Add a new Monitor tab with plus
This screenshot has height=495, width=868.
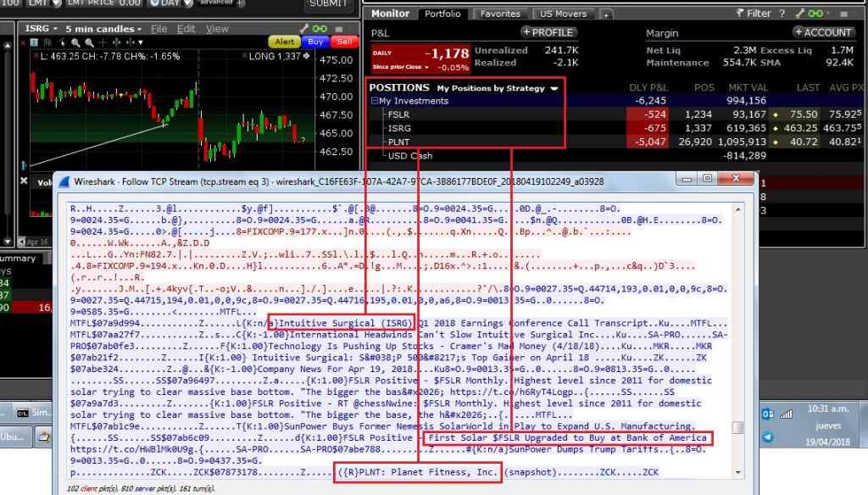pyautogui.click(x=605, y=15)
